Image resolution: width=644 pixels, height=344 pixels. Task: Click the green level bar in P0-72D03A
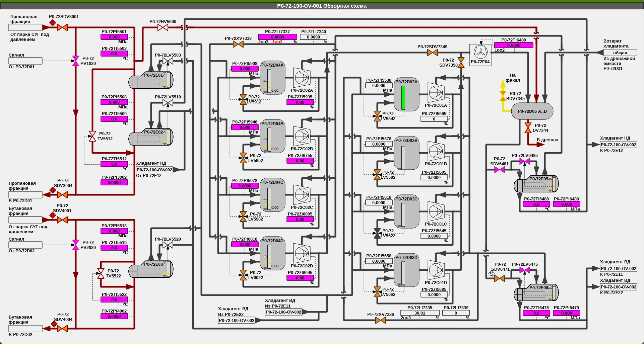pyautogui.click(x=403, y=98)
